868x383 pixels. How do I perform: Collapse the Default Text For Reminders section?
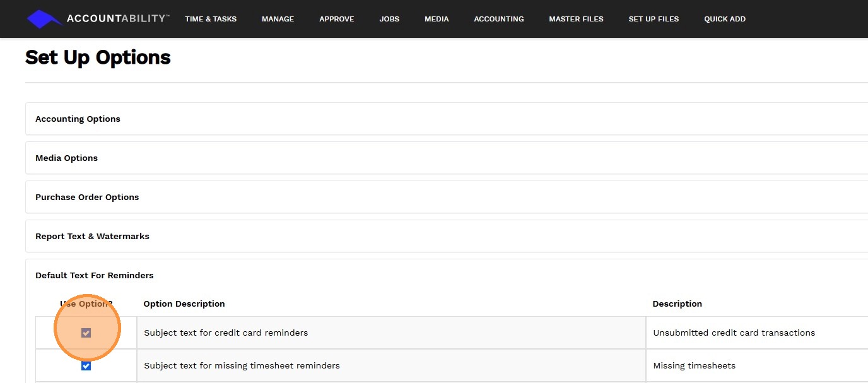(95, 275)
